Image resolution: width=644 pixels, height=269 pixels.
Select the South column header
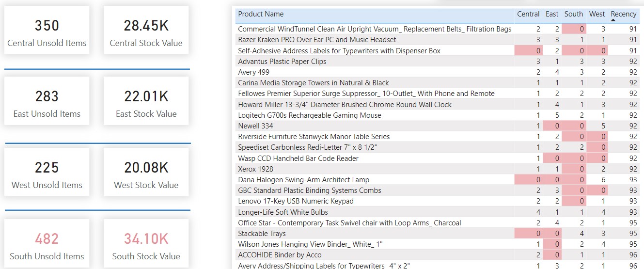(x=574, y=14)
